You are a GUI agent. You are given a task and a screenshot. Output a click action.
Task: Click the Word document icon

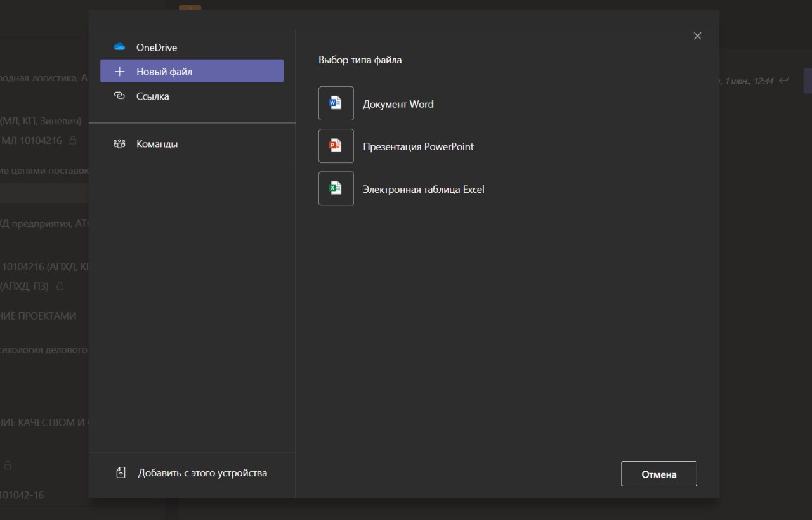tap(336, 103)
